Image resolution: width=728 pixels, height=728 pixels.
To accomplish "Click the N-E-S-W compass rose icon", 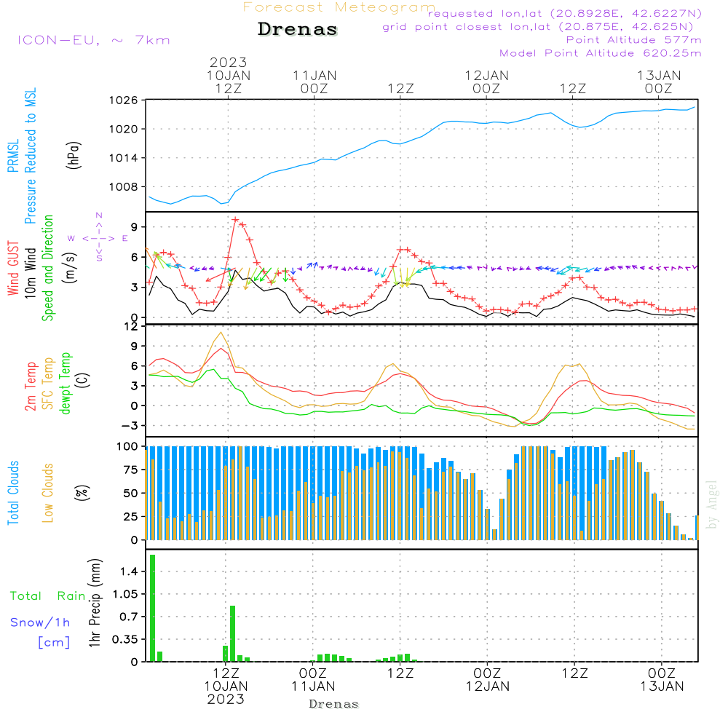I will coord(98,238).
